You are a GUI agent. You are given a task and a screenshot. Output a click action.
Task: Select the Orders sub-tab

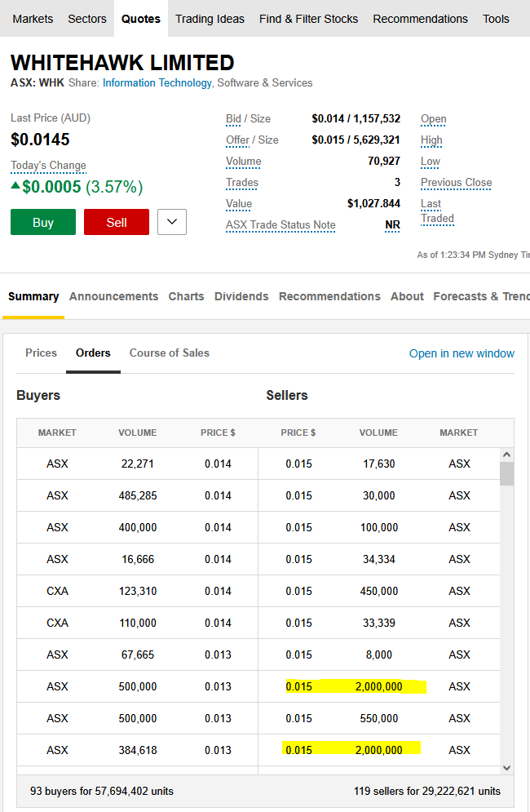[93, 353]
